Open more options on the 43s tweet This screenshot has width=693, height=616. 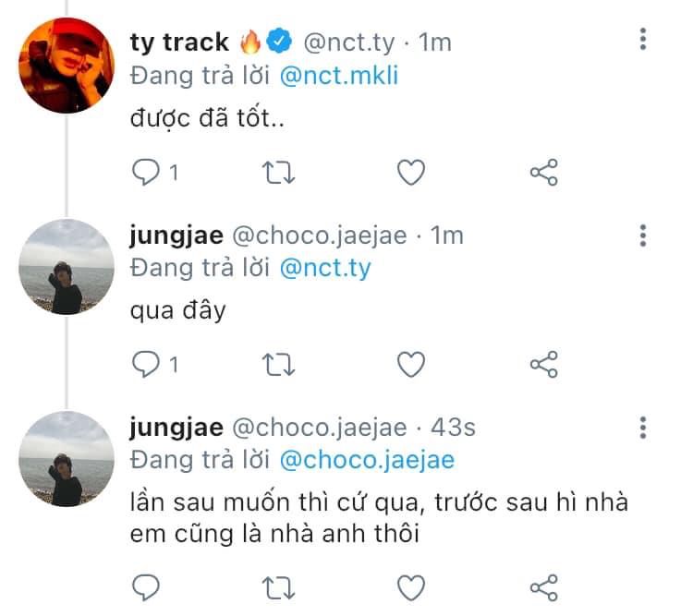point(643,427)
